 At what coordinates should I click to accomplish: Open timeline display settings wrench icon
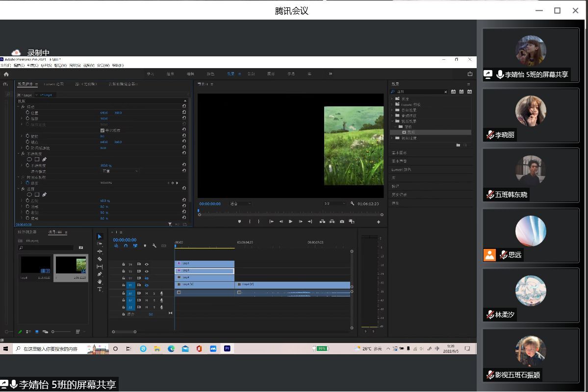[154, 246]
